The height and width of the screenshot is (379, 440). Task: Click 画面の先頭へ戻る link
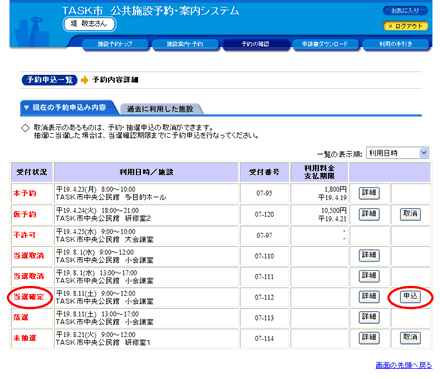(x=404, y=365)
